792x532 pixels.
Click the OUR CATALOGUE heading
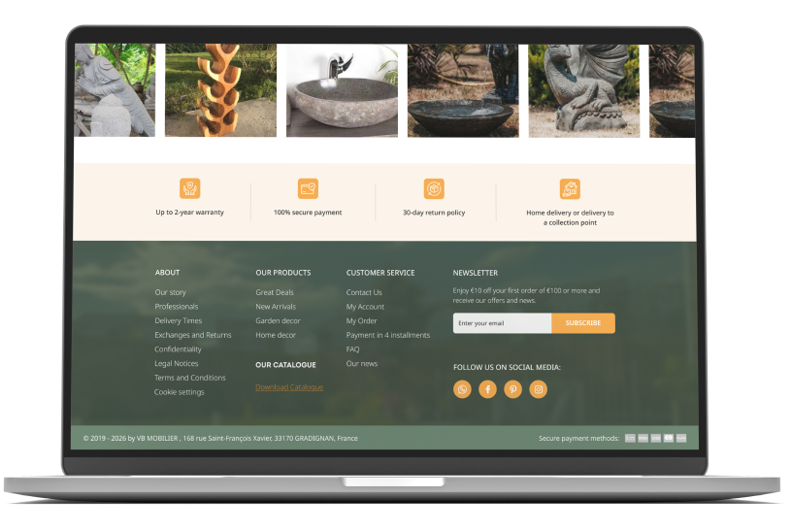(286, 365)
